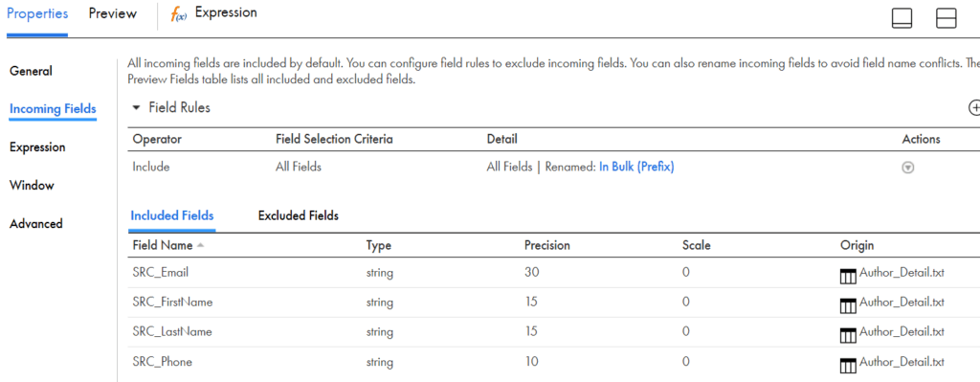The image size is (980, 382).
Task: Click the Expression function icon
Action: (x=179, y=15)
